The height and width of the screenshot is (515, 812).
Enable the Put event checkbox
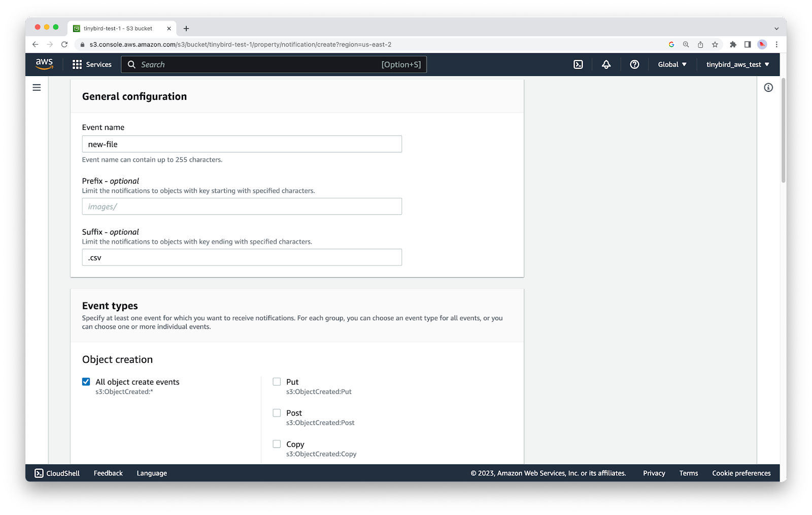[x=277, y=382]
